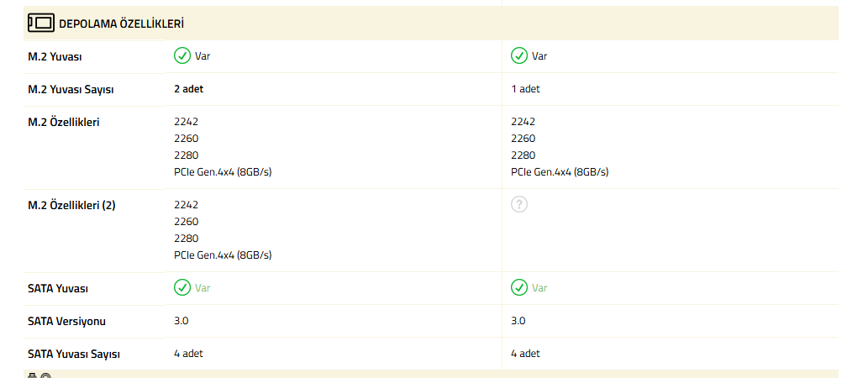Screen dimensions: 868x378
Task: Click the first product's SATA Yuvası checkmark
Action: (182, 288)
